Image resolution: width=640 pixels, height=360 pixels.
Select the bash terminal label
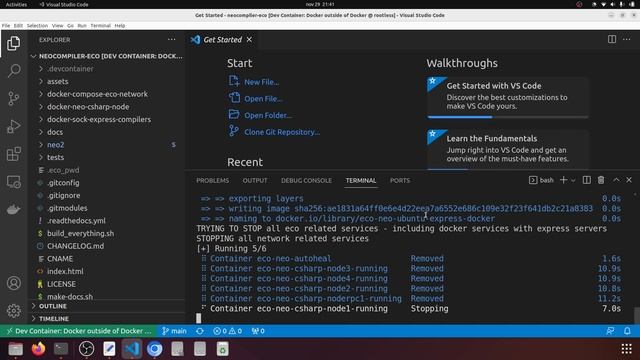tap(541, 180)
